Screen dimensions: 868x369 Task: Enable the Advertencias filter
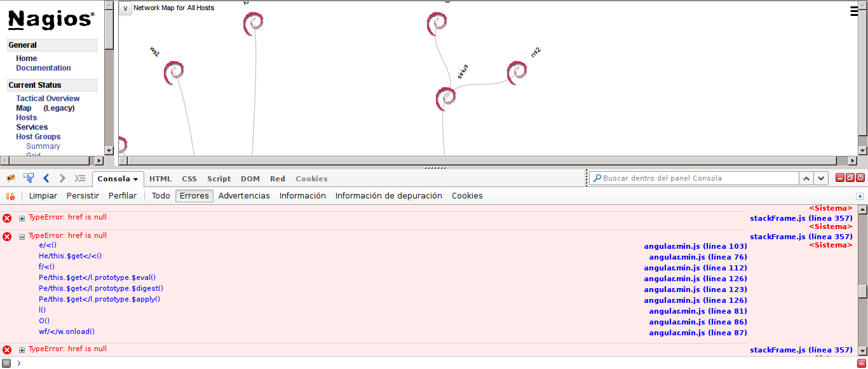(x=244, y=196)
